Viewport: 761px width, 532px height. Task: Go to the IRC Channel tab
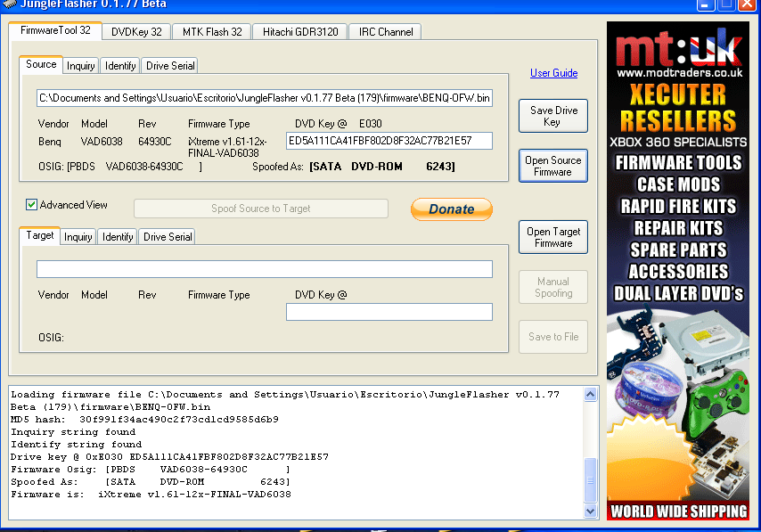[385, 32]
